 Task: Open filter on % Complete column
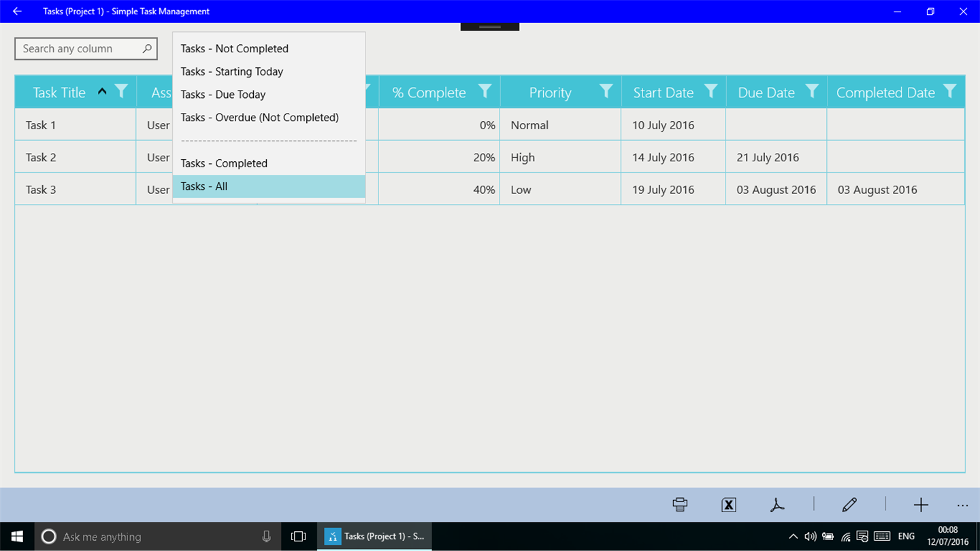coord(485,91)
